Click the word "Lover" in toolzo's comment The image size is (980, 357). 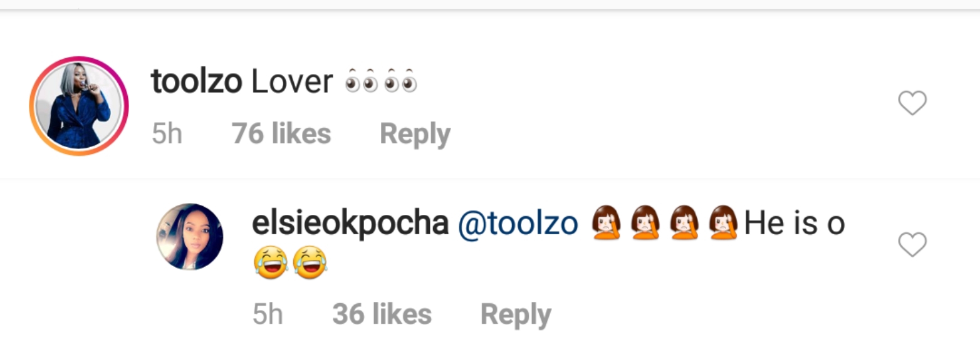coord(292,82)
